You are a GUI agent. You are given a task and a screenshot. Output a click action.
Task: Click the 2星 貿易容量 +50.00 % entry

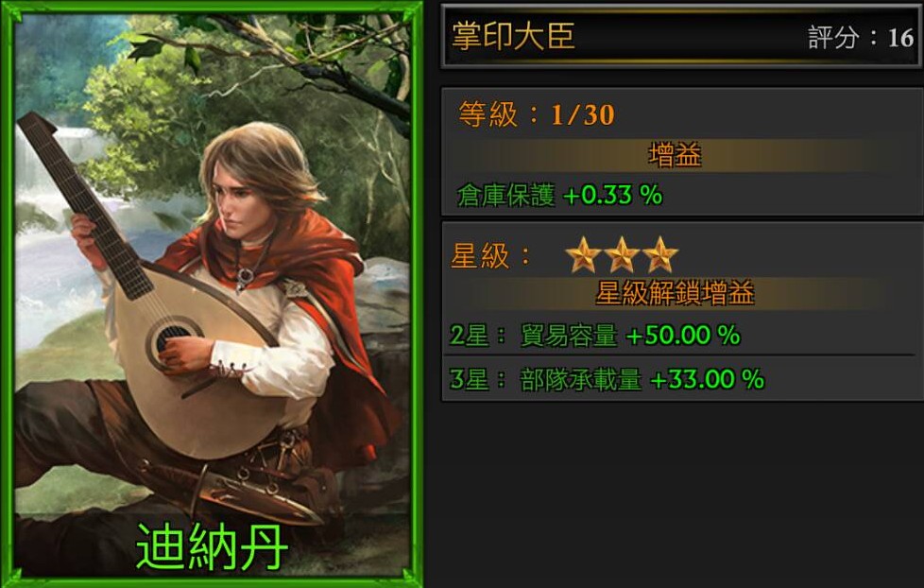point(595,335)
